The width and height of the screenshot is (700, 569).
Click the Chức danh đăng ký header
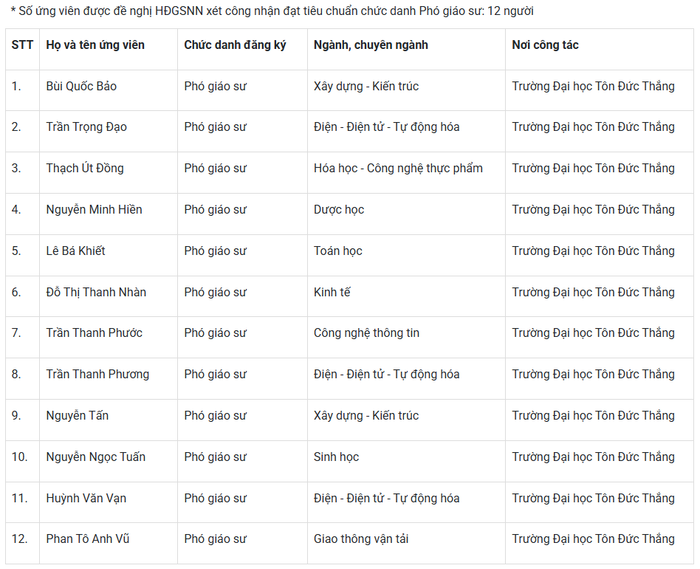pyautogui.click(x=235, y=45)
